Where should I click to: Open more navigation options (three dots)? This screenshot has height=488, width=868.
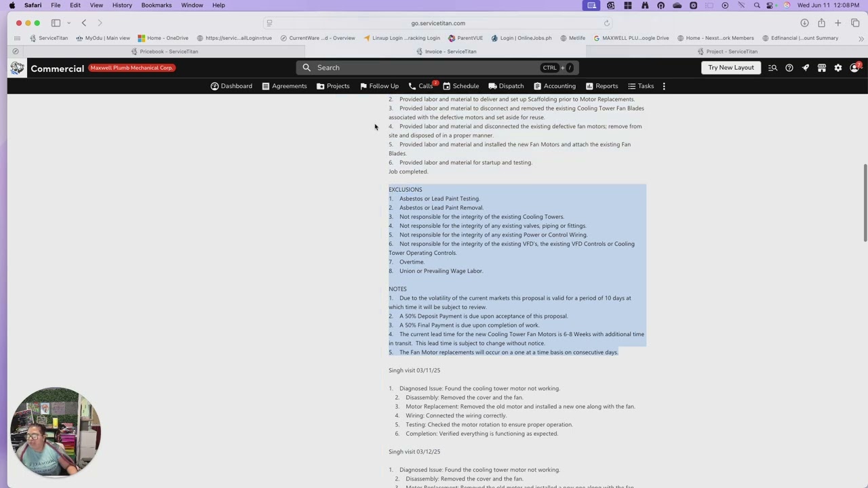[664, 86]
